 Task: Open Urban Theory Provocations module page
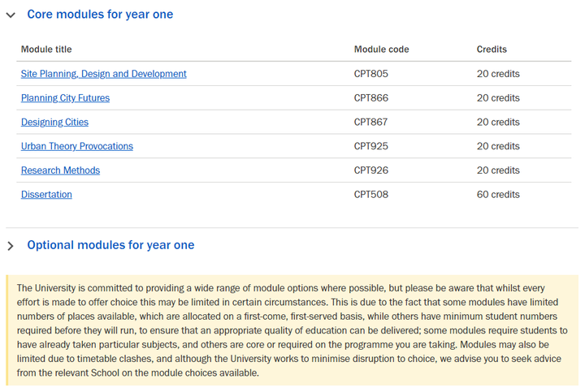pyautogui.click(x=77, y=146)
